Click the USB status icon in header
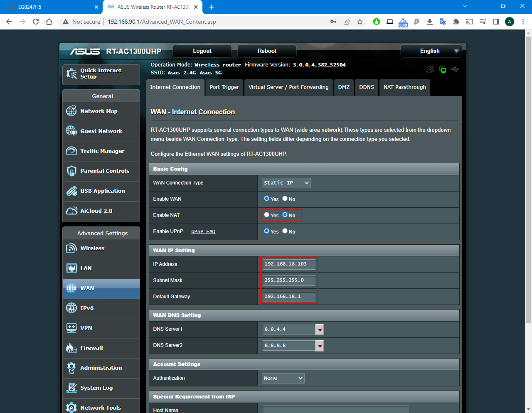 [455, 69]
